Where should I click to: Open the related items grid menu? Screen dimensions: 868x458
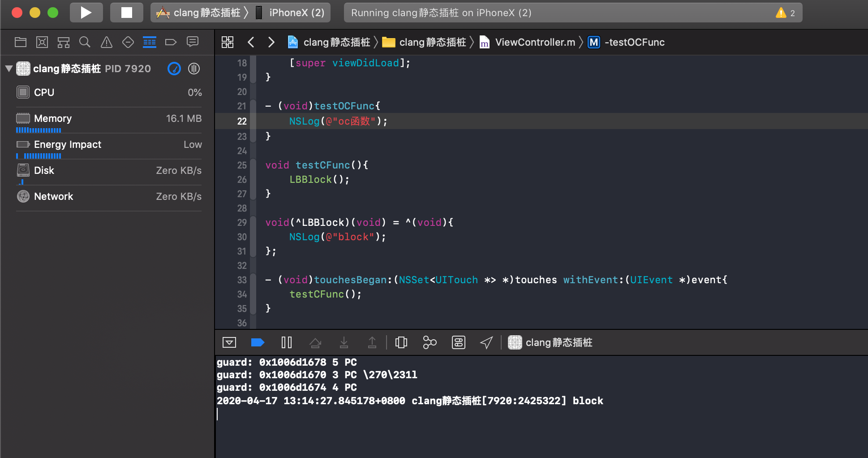point(228,42)
